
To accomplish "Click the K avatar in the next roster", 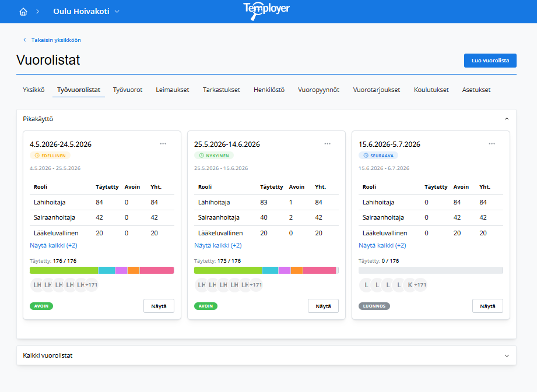I will point(410,285).
